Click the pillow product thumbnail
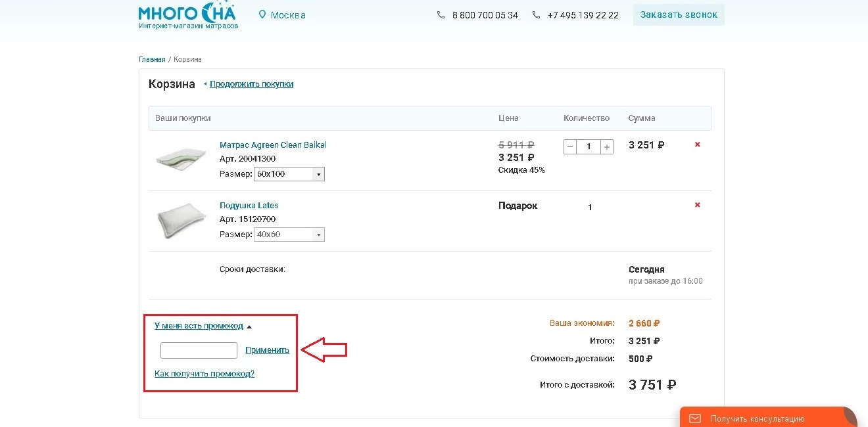 pyautogui.click(x=182, y=221)
